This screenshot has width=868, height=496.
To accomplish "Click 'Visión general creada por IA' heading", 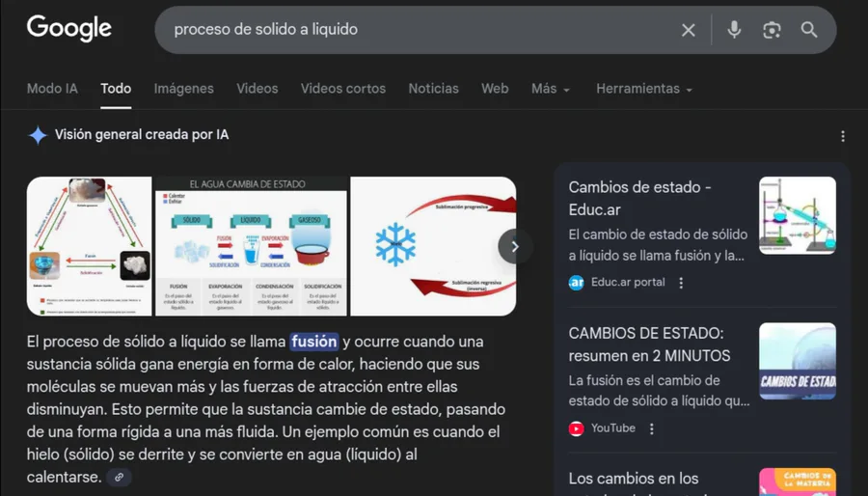I will (x=142, y=134).
